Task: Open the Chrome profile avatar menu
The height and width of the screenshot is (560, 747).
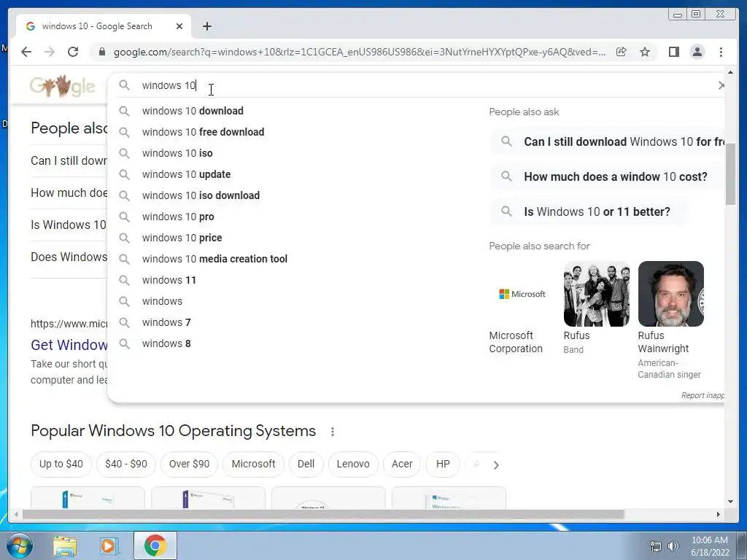Action: click(x=697, y=52)
